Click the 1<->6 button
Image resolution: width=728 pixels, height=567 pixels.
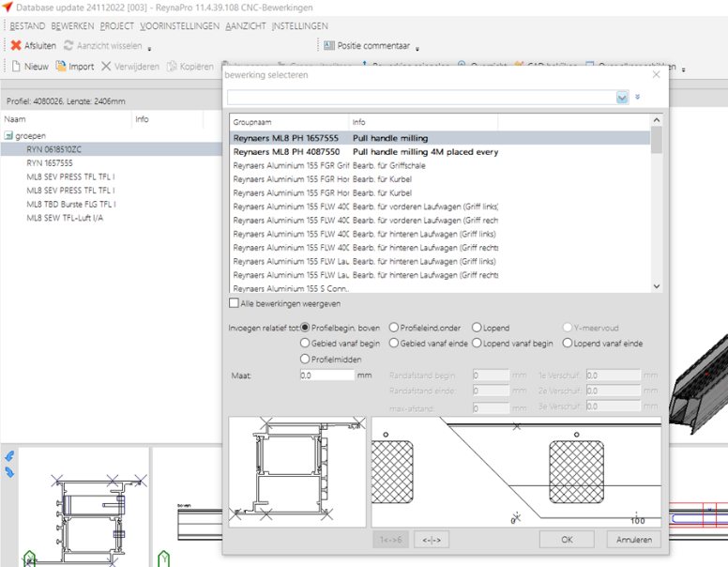pos(390,540)
